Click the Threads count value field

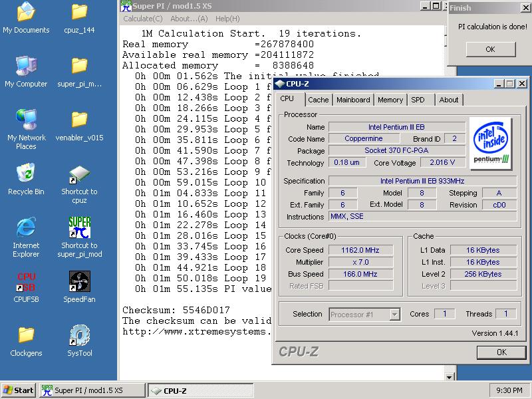pos(505,314)
